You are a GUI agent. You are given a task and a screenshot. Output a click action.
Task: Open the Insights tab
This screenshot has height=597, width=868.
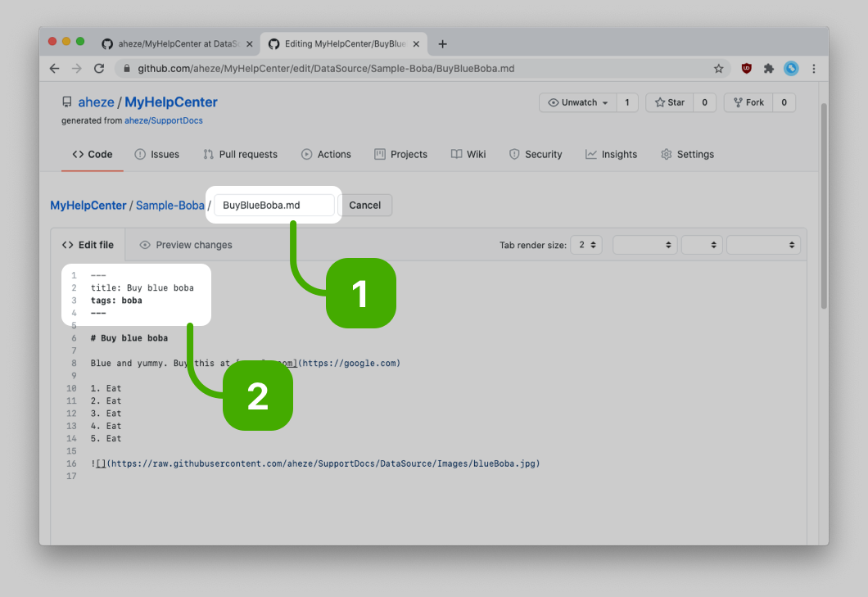pyautogui.click(x=611, y=155)
